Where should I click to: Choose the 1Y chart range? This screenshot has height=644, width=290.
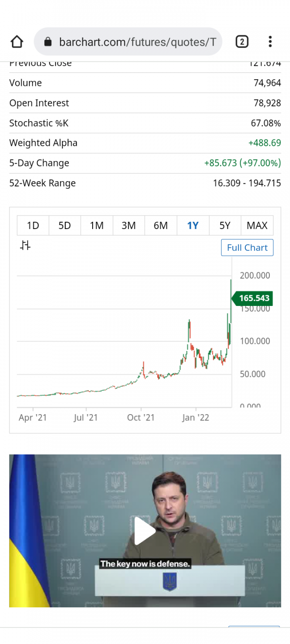pyautogui.click(x=193, y=225)
